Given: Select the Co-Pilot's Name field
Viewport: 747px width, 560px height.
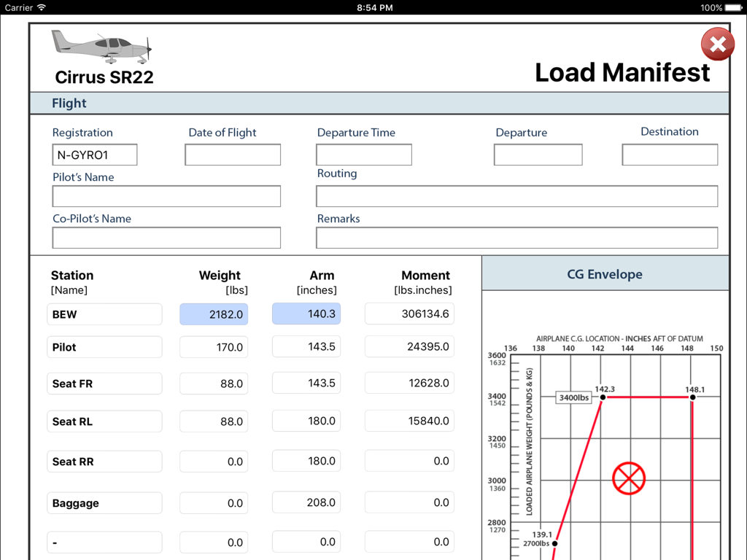Looking at the screenshot, I should (166, 238).
